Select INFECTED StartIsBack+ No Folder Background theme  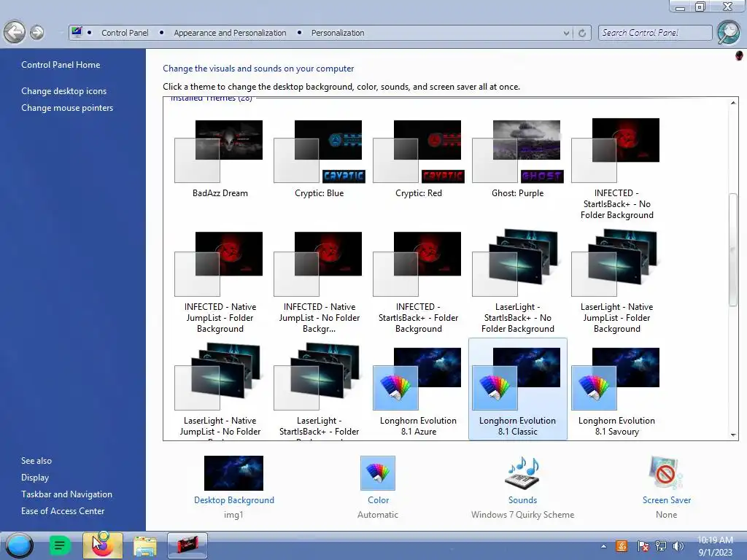[x=617, y=169]
